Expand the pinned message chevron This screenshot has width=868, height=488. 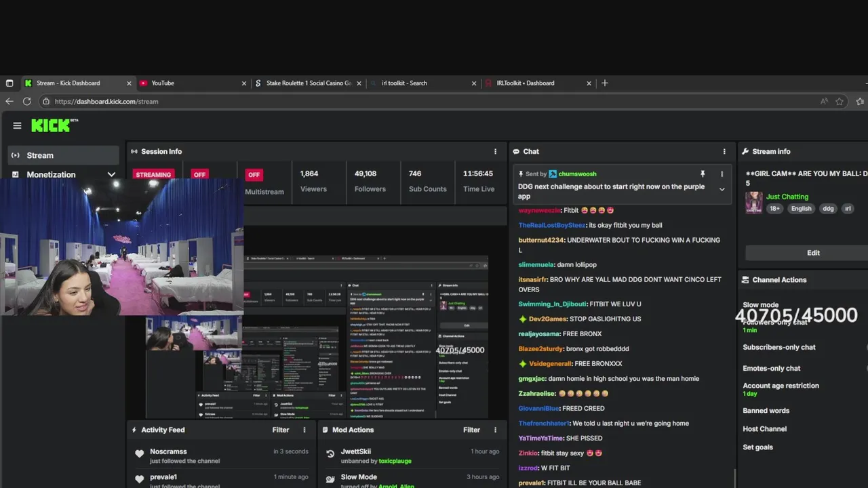722,190
